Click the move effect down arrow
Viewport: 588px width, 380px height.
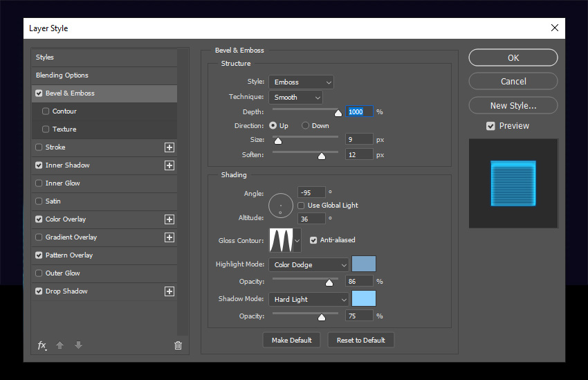(x=78, y=345)
